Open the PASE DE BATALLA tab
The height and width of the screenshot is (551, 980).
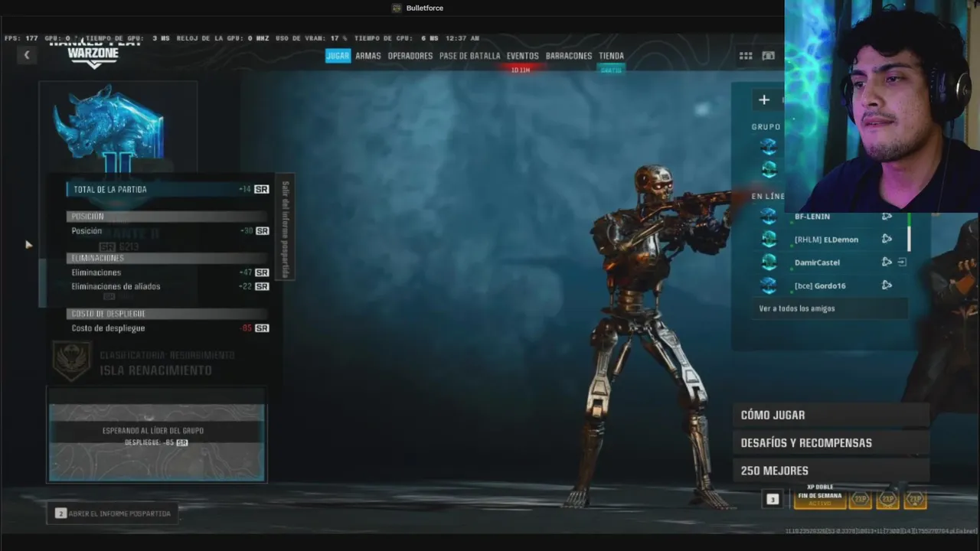[x=469, y=56]
